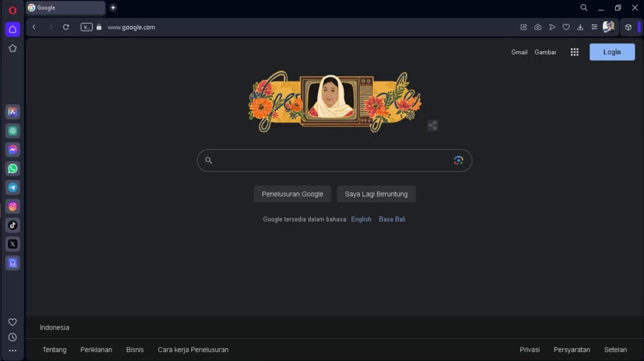Switch Google language to English
The image size is (644, 361).
[x=361, y=219]
